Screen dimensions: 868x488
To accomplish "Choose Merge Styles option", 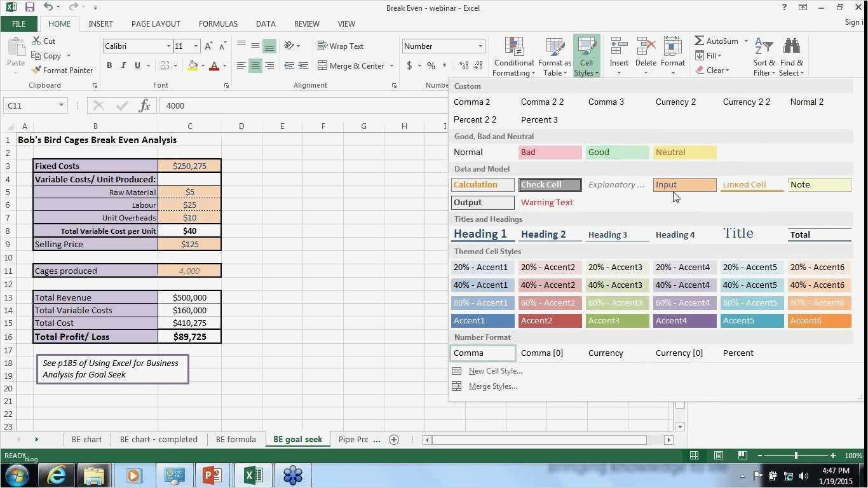I will point(492,386).
